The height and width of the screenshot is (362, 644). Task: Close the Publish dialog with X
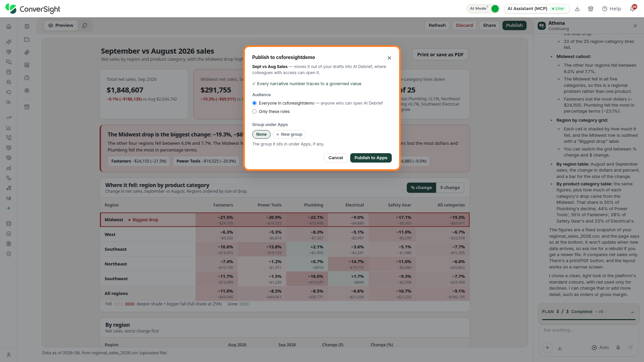(x=389, y=58)
